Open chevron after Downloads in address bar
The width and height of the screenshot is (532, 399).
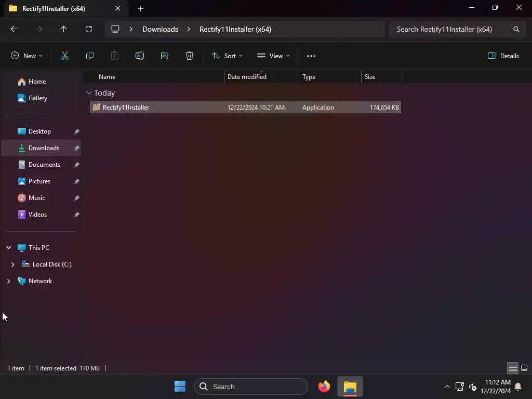point(189,29)
